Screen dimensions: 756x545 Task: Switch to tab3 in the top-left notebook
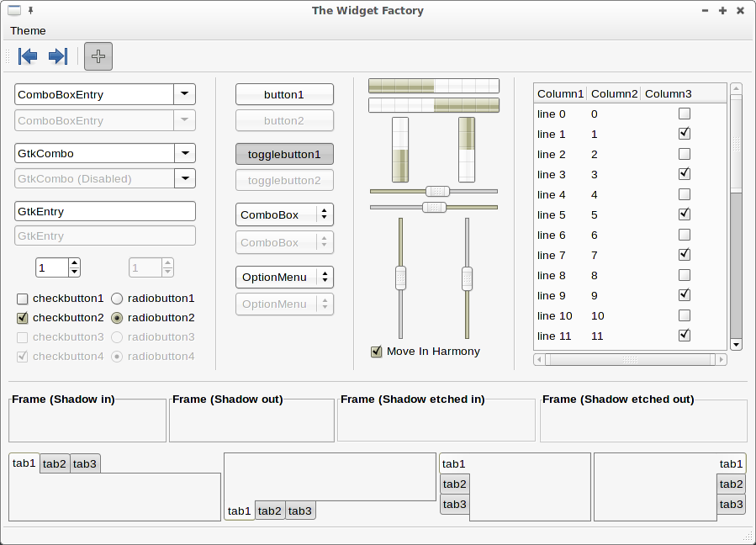click(84, 463)
